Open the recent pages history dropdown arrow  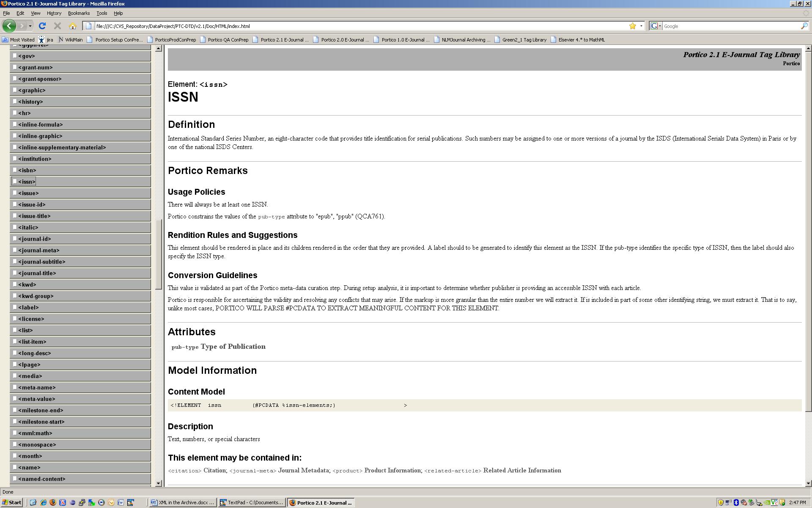point(30,26)
